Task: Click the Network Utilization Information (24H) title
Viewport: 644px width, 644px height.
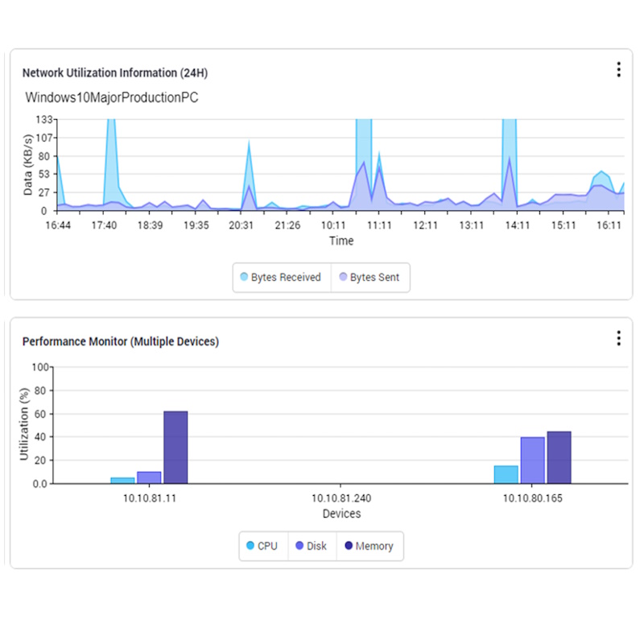Action: pos(115,73)
